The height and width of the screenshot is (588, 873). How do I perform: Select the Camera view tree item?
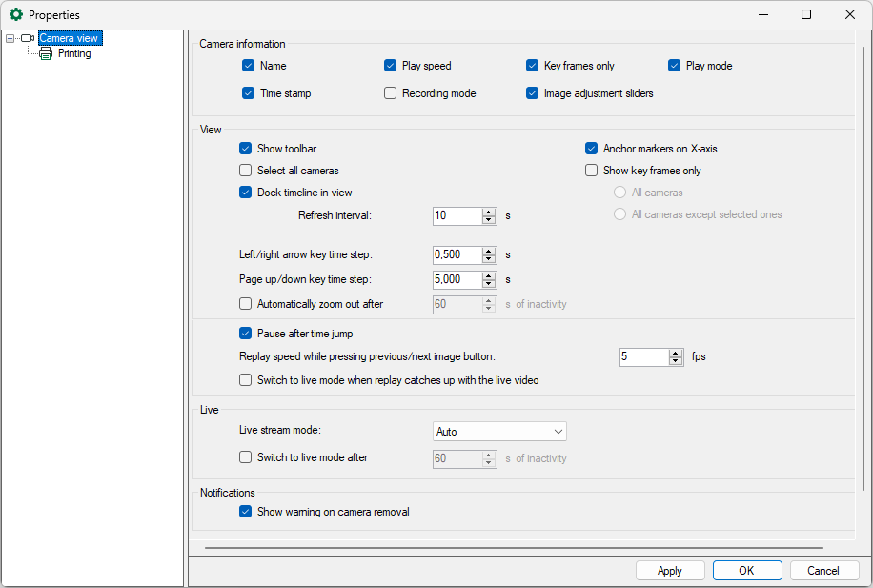[69, 39]
